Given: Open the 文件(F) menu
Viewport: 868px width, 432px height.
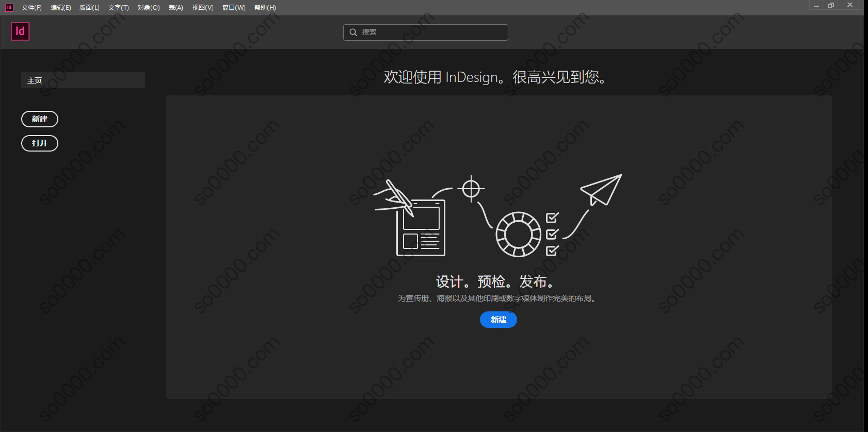Looking at the screenshot, I should pos(31,8).
